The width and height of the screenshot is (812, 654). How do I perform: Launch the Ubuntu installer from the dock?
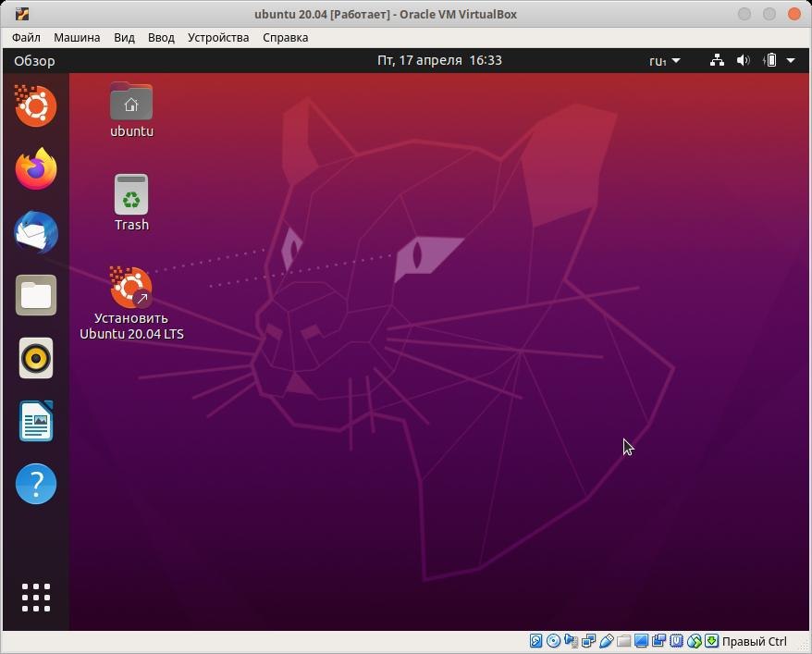point(36,106)
